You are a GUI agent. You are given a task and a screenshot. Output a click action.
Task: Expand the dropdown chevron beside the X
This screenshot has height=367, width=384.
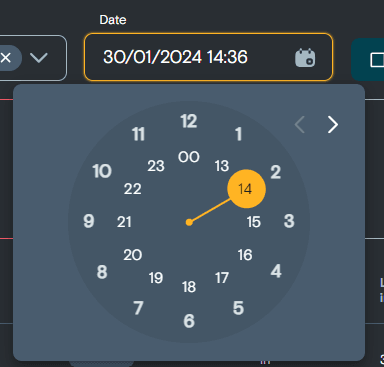(x=39, y=58)
